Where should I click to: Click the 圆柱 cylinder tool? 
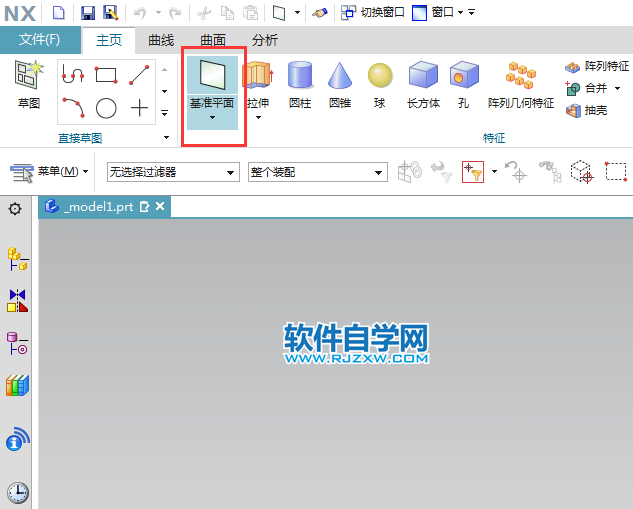(x=300, y=85)
